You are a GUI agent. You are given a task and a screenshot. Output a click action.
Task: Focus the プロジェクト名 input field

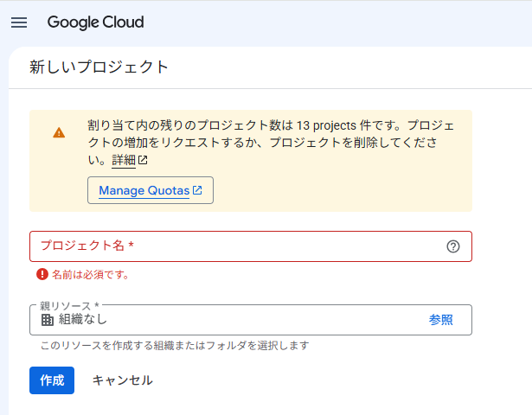251,246
